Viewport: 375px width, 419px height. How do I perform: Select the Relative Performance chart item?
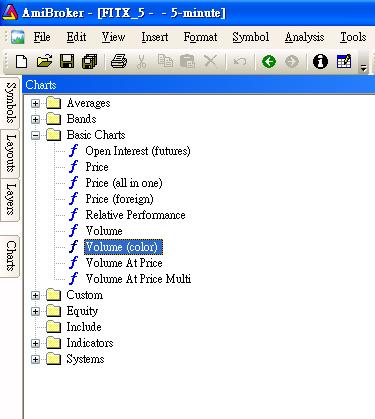point(135,215)
